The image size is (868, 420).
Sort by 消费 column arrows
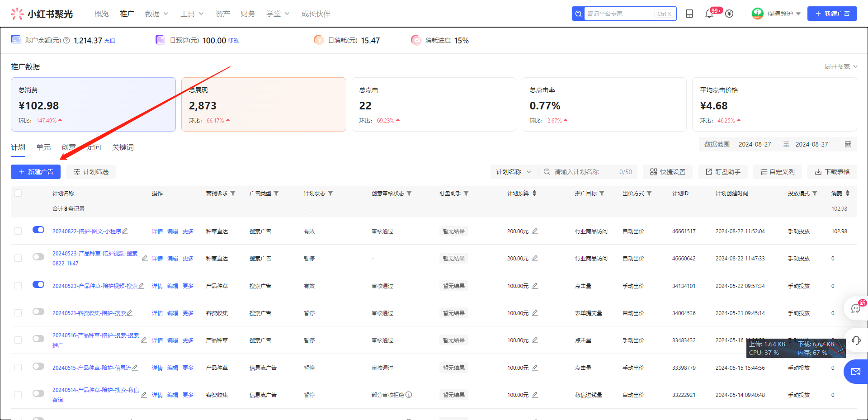click(x=848, y=193)
